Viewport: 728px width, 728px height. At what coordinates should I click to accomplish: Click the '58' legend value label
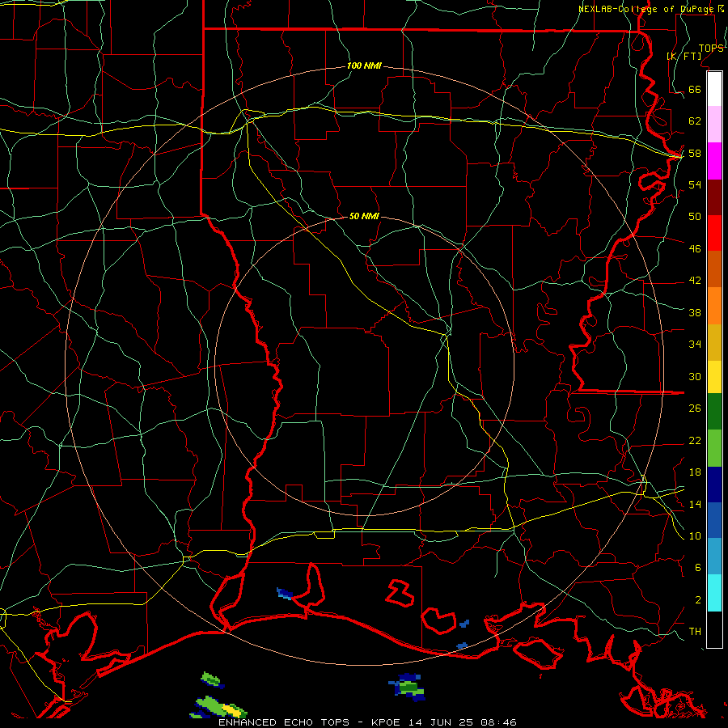695,153
